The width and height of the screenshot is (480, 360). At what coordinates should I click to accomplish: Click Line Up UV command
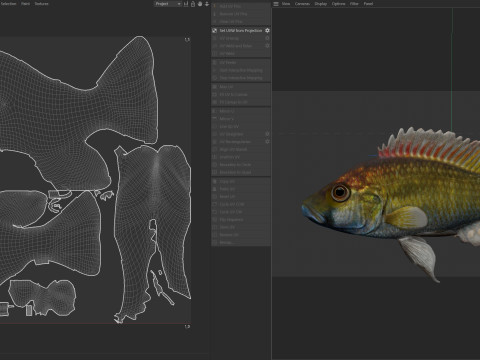pyautogui.click(x=241, y=127)
